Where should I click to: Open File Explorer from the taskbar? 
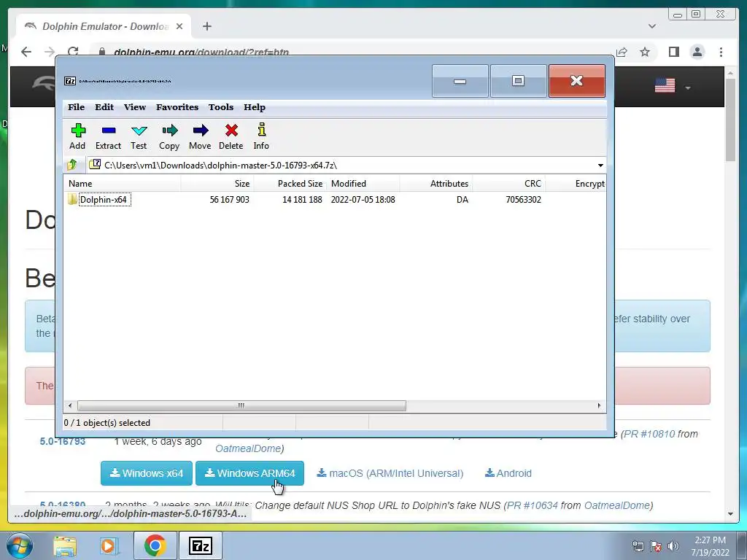(65, 545)
